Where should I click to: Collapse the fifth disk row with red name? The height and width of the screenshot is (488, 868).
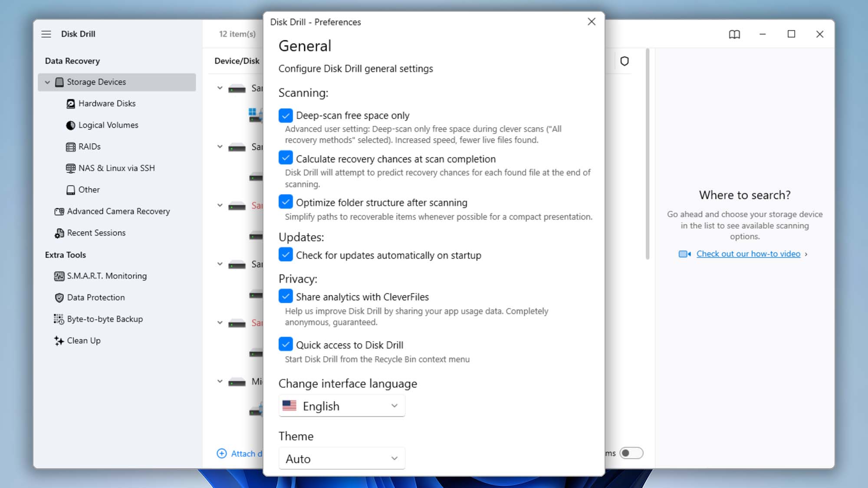coord(220,323)
